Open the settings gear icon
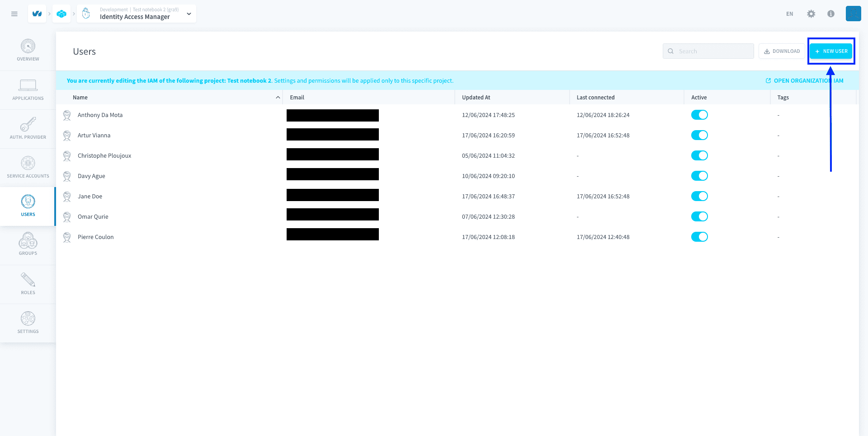Screen dimensions: 868x436 pos(811,14)
